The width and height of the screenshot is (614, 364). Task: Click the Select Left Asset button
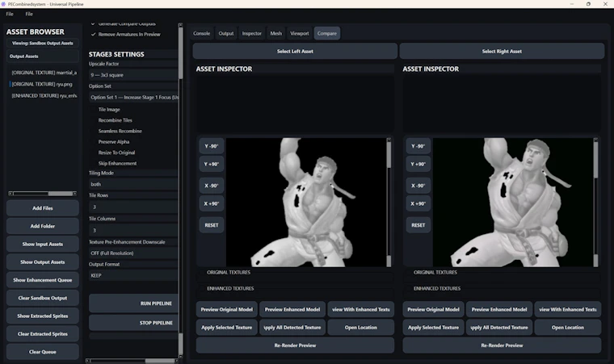tap(295, 52)
